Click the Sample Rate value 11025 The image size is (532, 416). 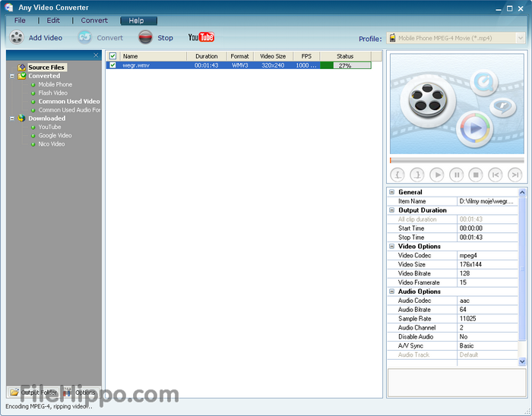[467, 318]
